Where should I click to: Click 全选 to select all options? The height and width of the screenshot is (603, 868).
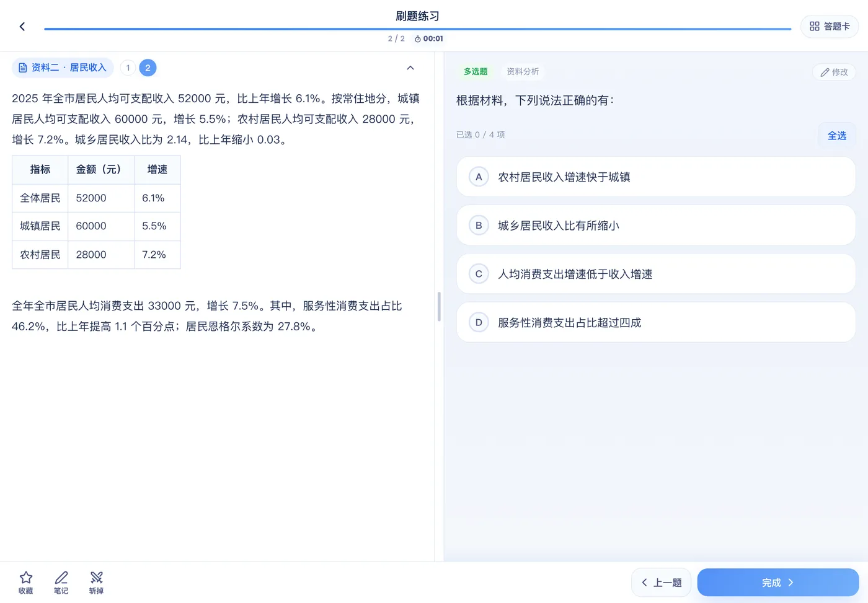[x=837, y=136]
